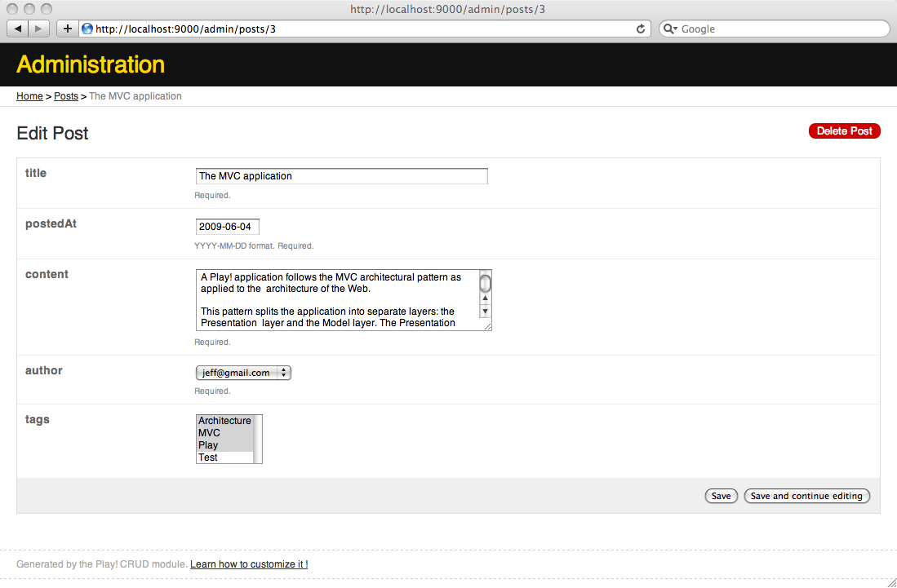Click the browser Forward arrow button
Screen dimensions: 897x588
38,29
